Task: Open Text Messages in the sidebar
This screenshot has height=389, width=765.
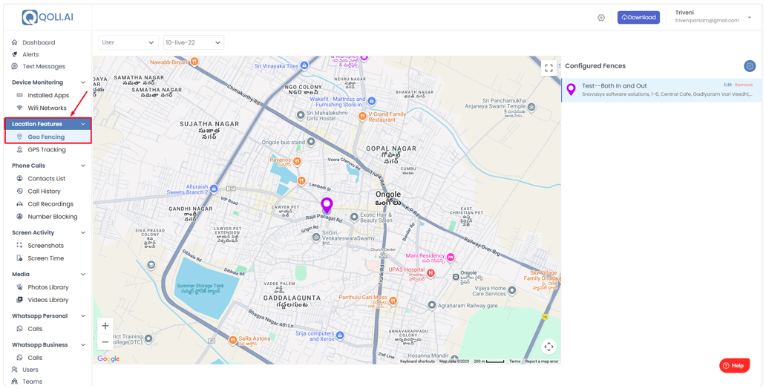Action: (43, 66)
